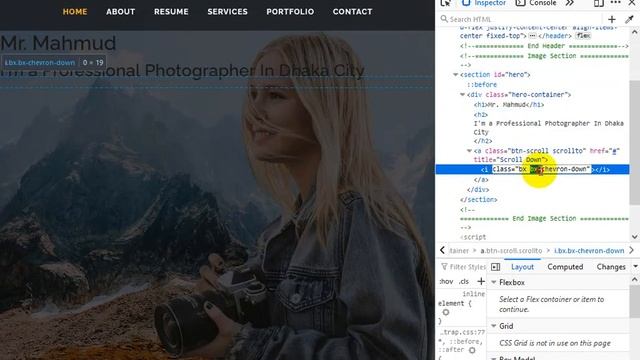Select element rule target icon
Image resolution: width=640 pixels, height=360 pixels.
pos(446,313)
